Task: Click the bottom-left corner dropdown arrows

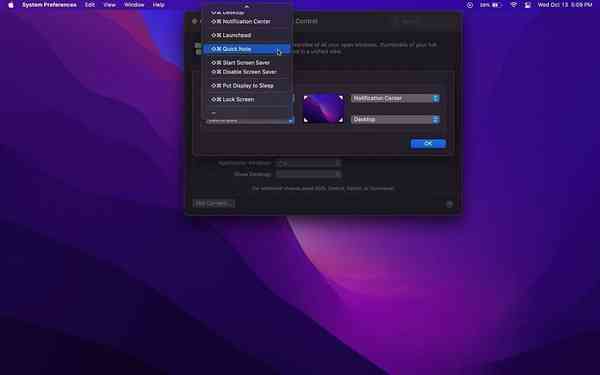Action: (291, 121)
